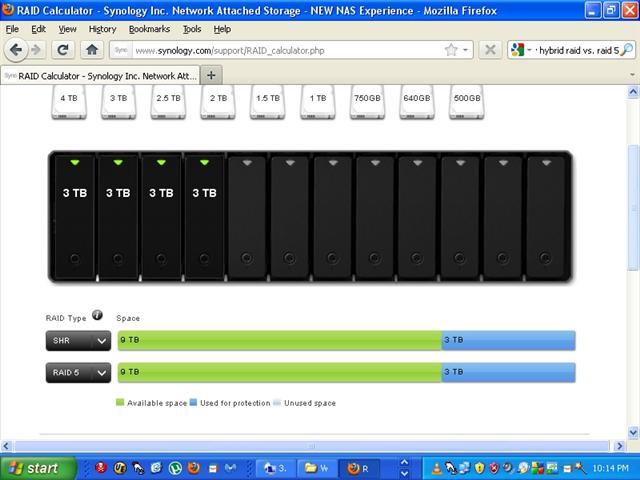The width and height of the screenshot is (640, 480).
Task: Click the green Available space legend swatch
Action: coord(120,402)
